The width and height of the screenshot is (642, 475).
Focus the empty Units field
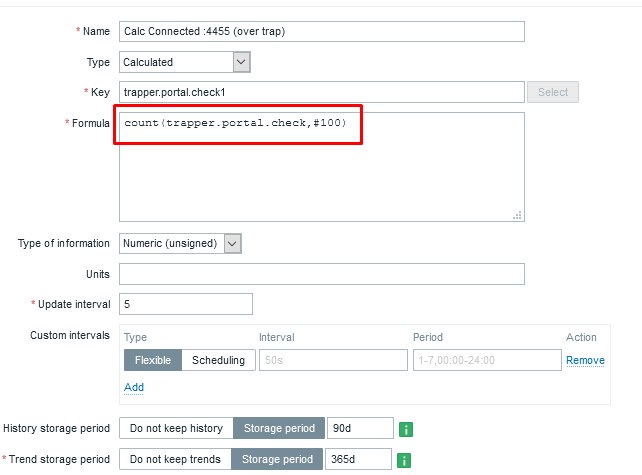(322, 274)
